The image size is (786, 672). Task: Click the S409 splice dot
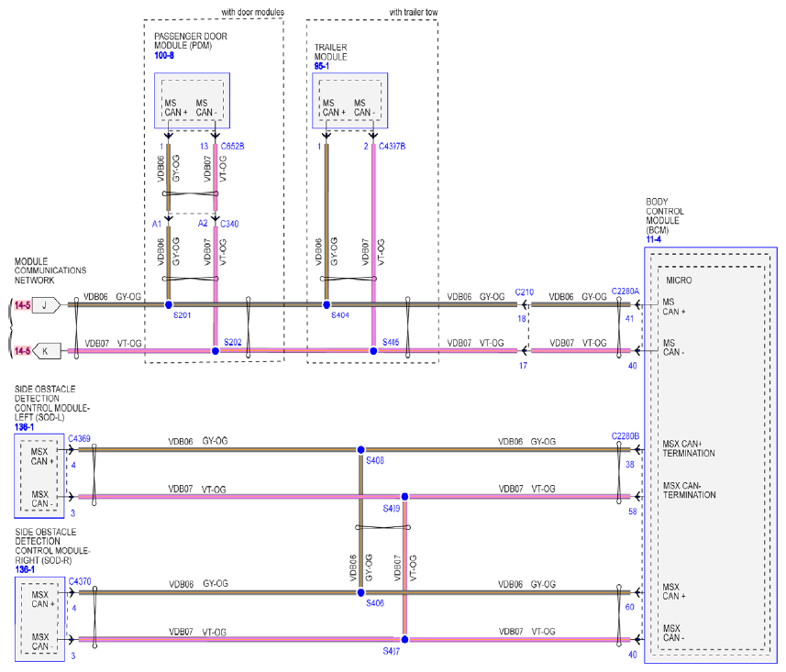(x=404, y=497)
